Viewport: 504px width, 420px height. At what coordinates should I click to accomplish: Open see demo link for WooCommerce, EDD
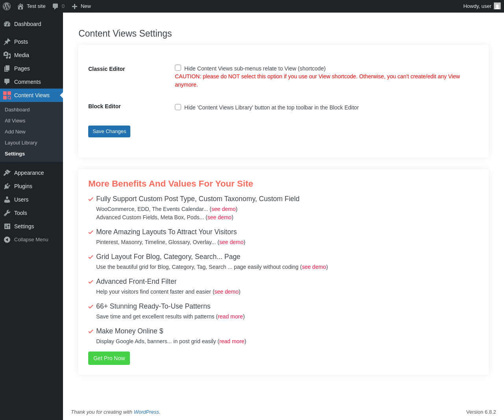pyautogui.click(x=224, y=209)
